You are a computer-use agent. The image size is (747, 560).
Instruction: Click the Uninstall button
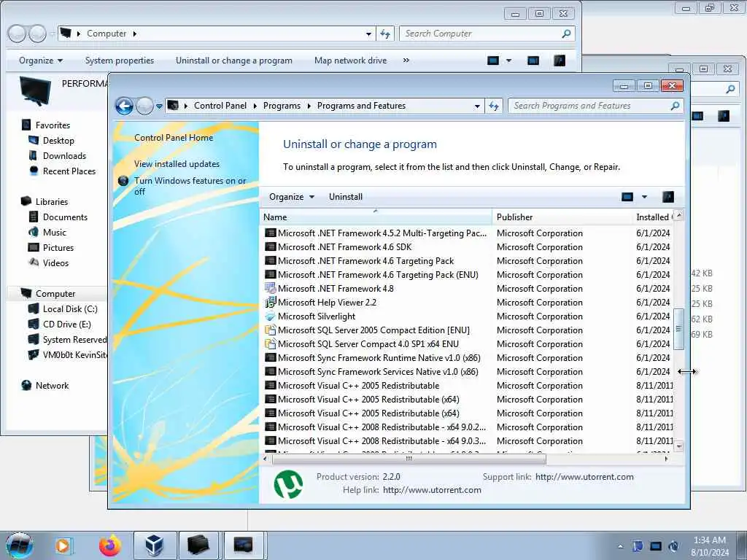(x=345, y=197)
